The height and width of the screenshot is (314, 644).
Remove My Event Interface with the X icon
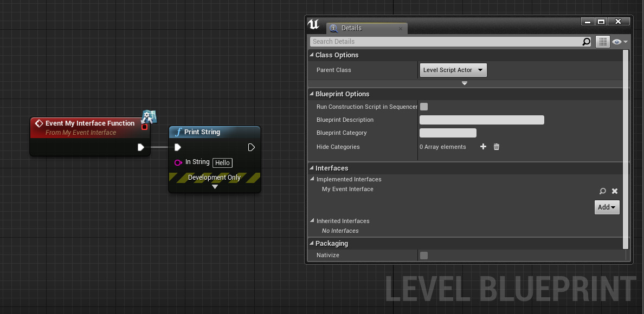[615, 191]
